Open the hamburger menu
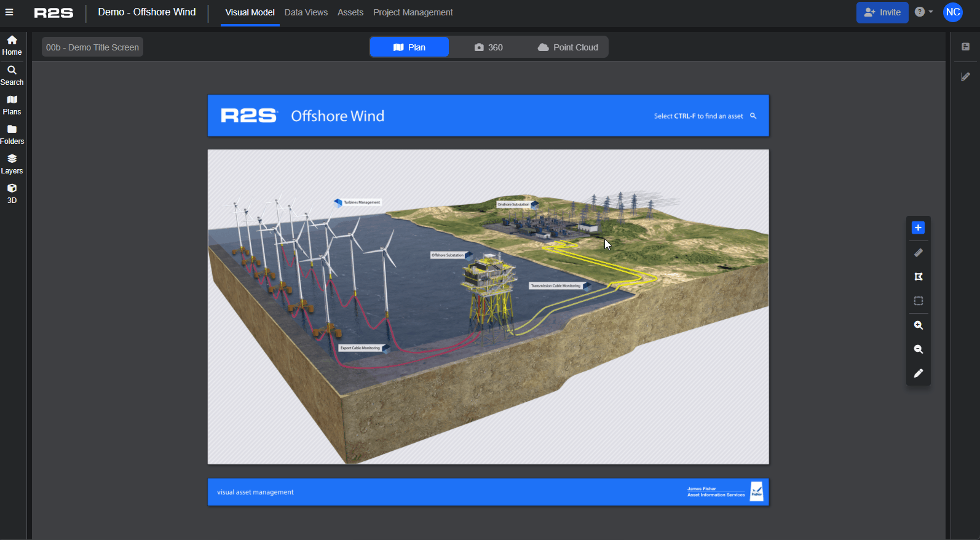 point(9,12)
